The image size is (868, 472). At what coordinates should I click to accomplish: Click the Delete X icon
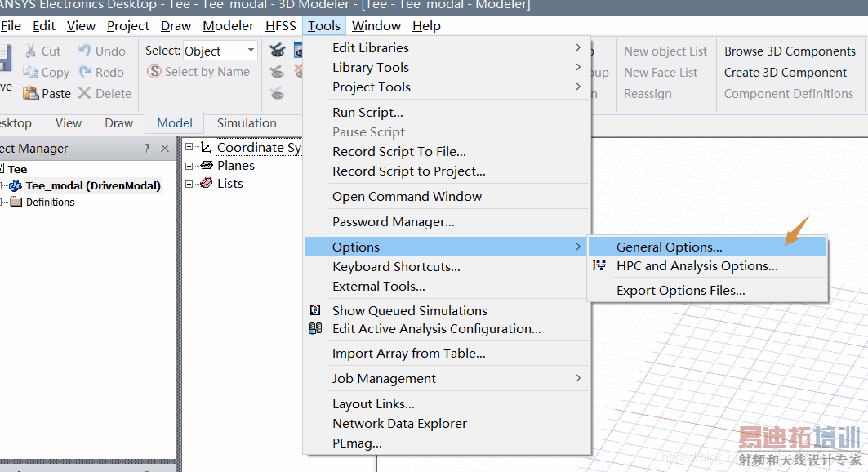(x=85, y=93)
